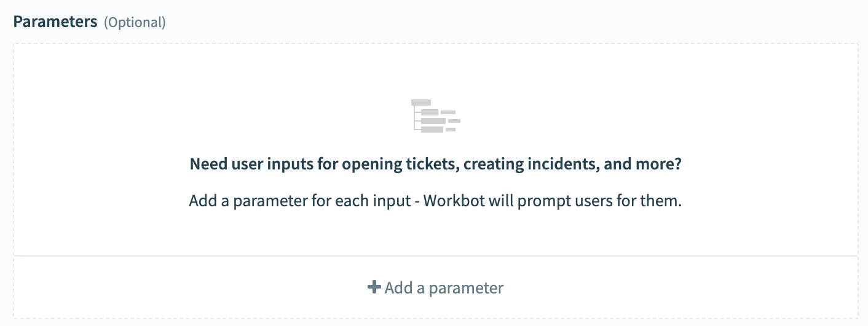
Task: Click the '(Optional)' label next to Parameters
Action: tap(135, 23)
